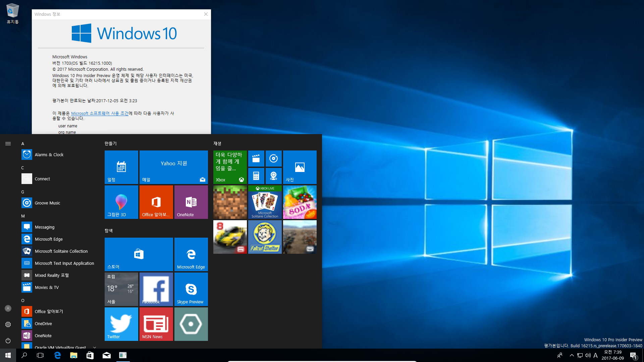Open Settings gear in Start menu
Viewport: 644px width, 362px height.
[8, 324]
